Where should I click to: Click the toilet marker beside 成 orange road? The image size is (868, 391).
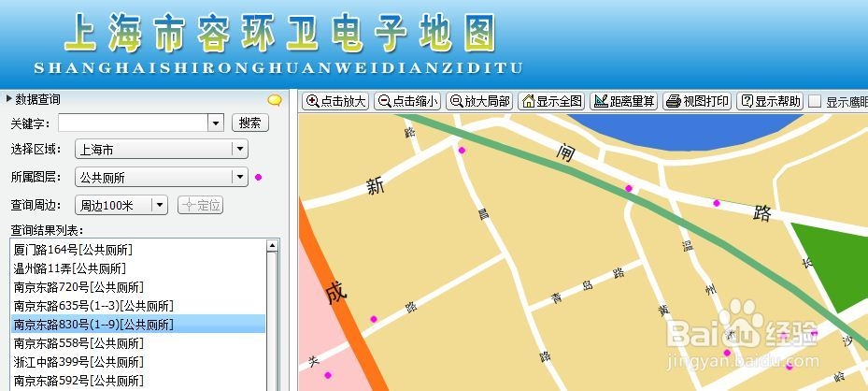(373, 319)
